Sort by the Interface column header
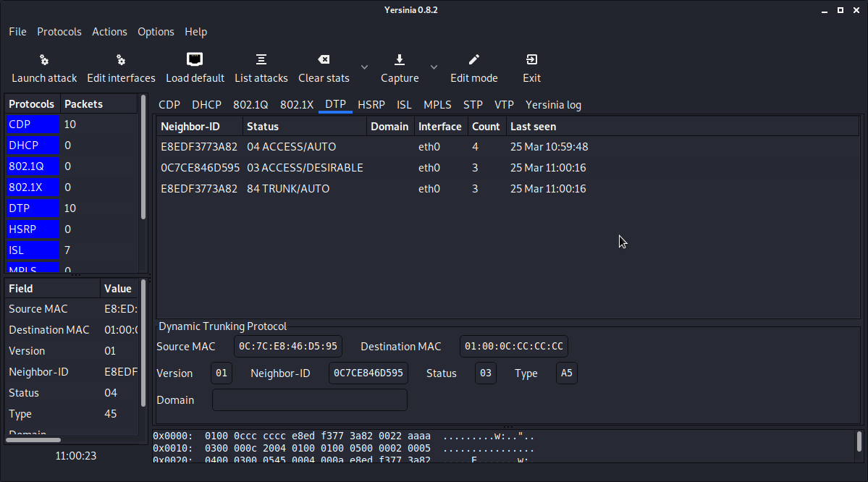Viewport: 868px width, 482px height. tap(441, 127)
